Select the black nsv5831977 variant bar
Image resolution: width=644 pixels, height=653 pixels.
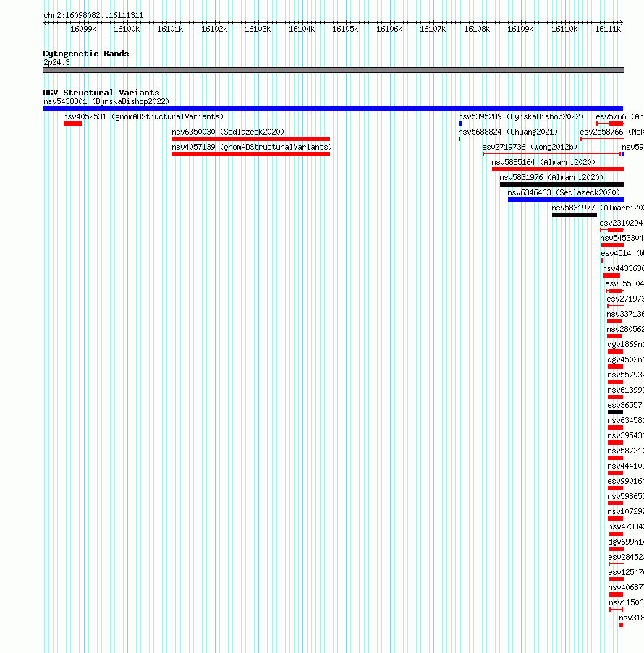coord(575,215)
